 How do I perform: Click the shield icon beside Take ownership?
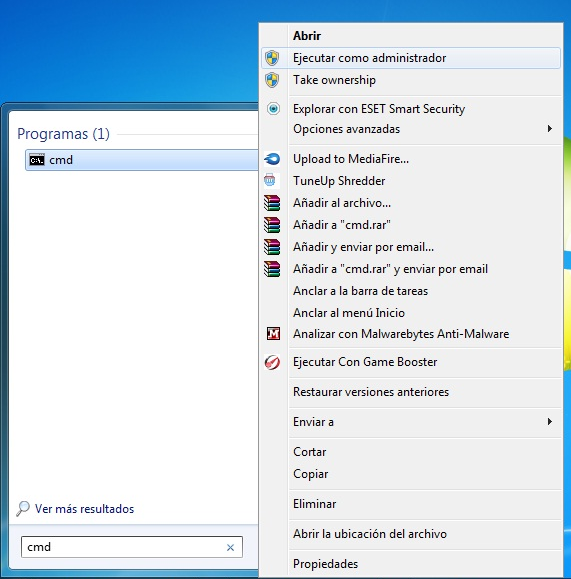click(272, 80)
